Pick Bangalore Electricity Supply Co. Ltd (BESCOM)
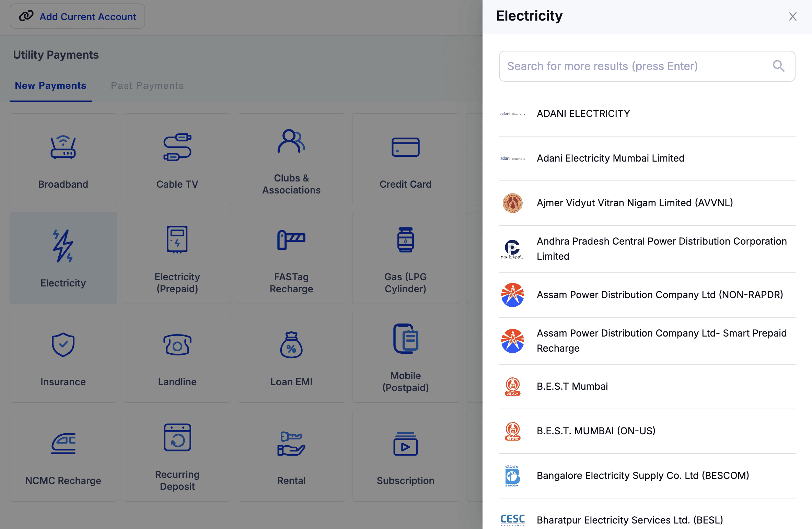Image resolution: width=812 pixels, height=529 pixels. click(642, 475)
